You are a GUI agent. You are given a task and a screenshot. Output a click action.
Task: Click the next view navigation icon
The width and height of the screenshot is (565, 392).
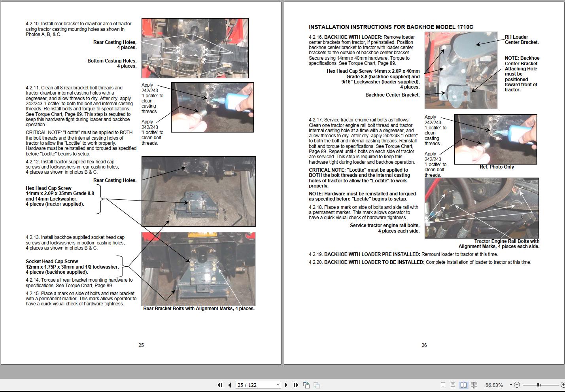317,385
